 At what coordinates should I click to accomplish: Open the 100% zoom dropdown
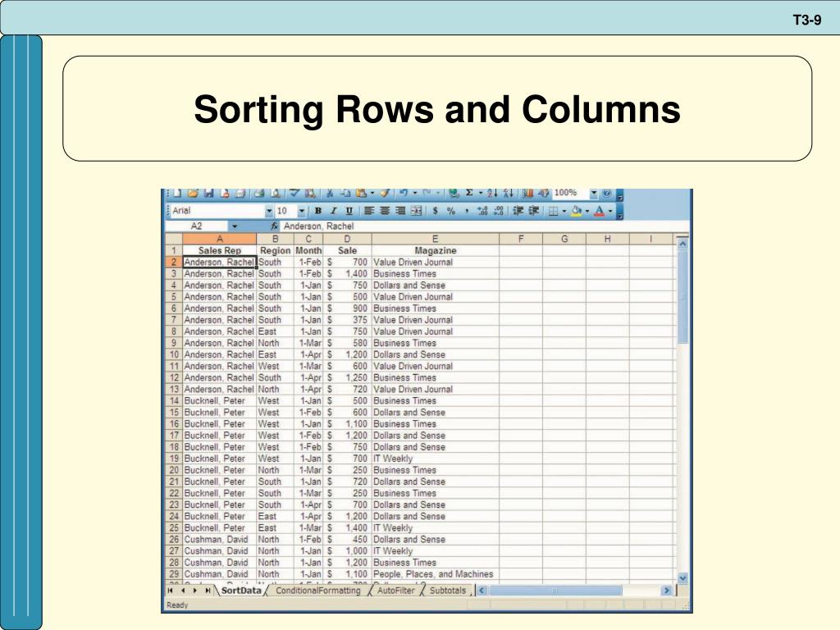coord(594,194)
